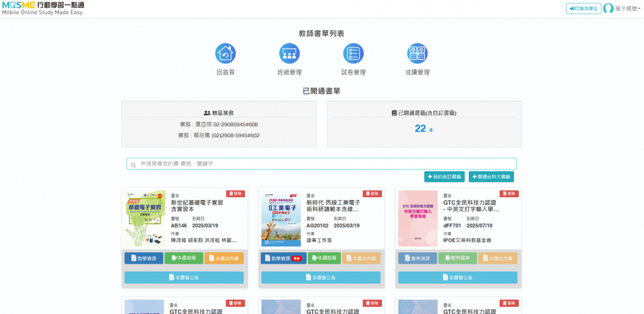Click 本書組卷 for book AB146

point(184,258)
